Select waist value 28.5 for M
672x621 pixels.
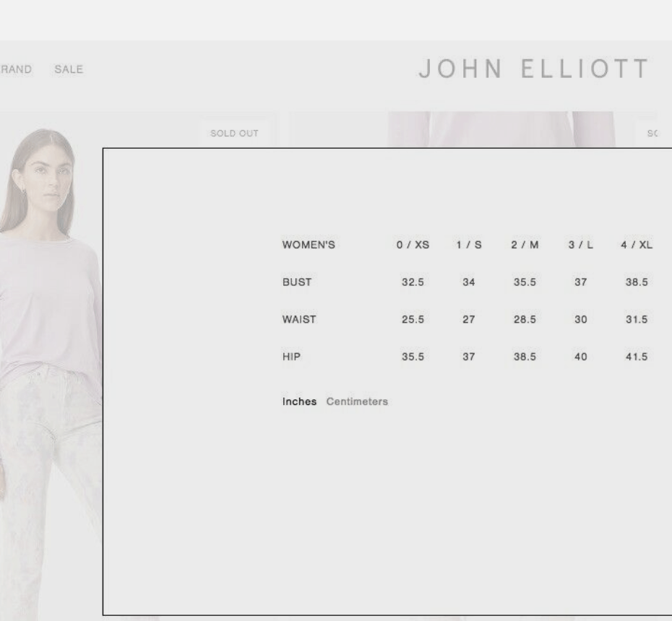[525, 319]
